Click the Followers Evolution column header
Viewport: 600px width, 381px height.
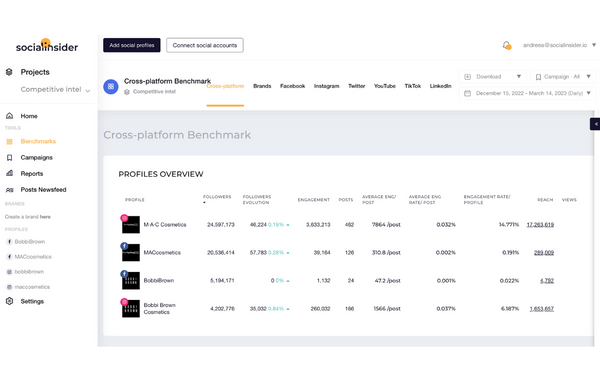tap(257, 200)
